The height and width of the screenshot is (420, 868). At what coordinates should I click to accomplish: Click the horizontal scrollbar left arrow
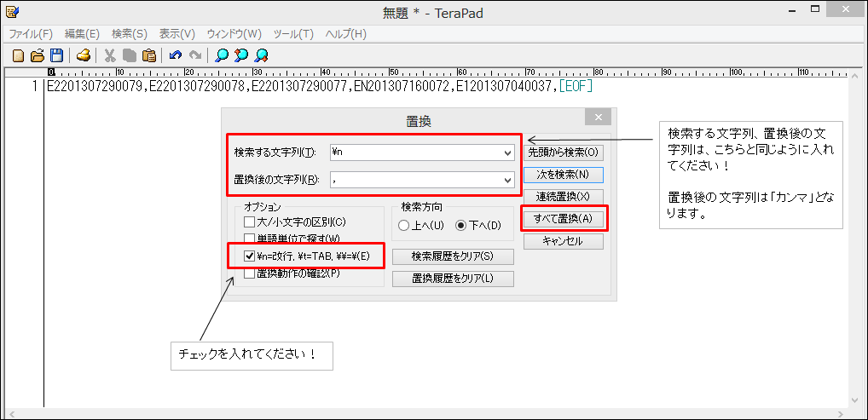pos(11,414)
